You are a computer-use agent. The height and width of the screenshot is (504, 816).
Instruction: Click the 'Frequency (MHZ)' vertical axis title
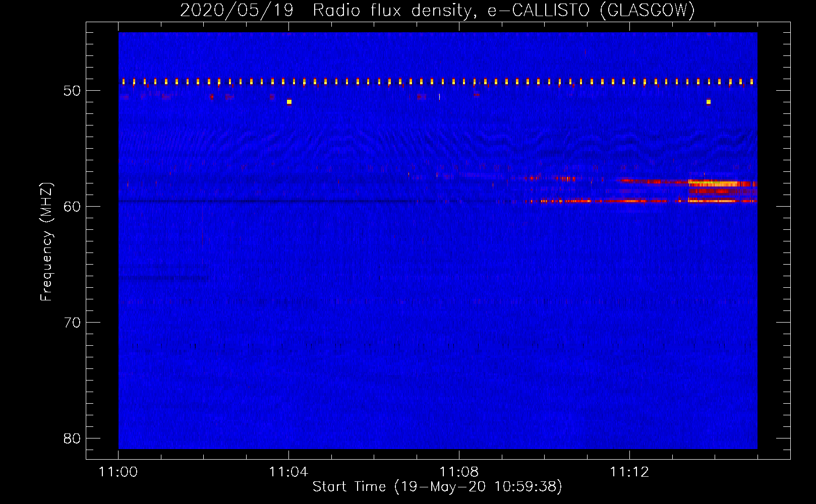tap(46, 242)
